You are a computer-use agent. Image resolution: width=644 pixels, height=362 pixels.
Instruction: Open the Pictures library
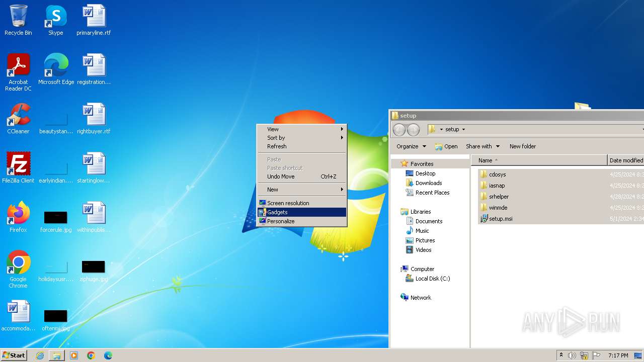tap(420, 240)
